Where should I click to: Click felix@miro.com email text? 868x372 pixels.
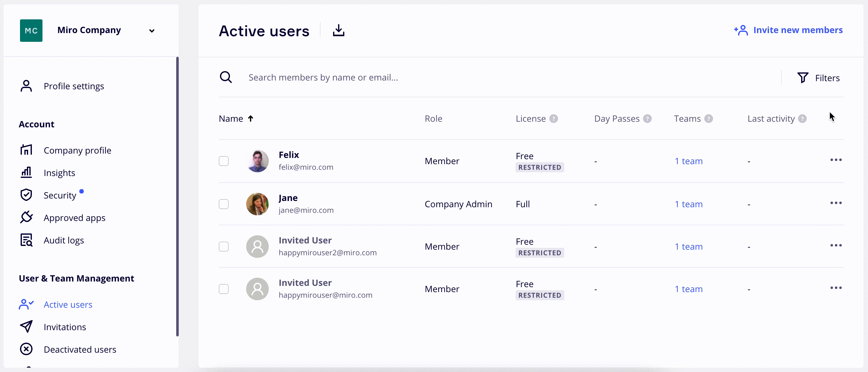tap(306, 167)
